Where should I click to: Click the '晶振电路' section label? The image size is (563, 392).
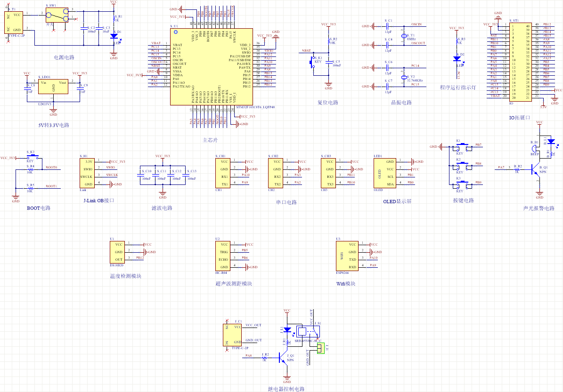(x=401, y=103)
